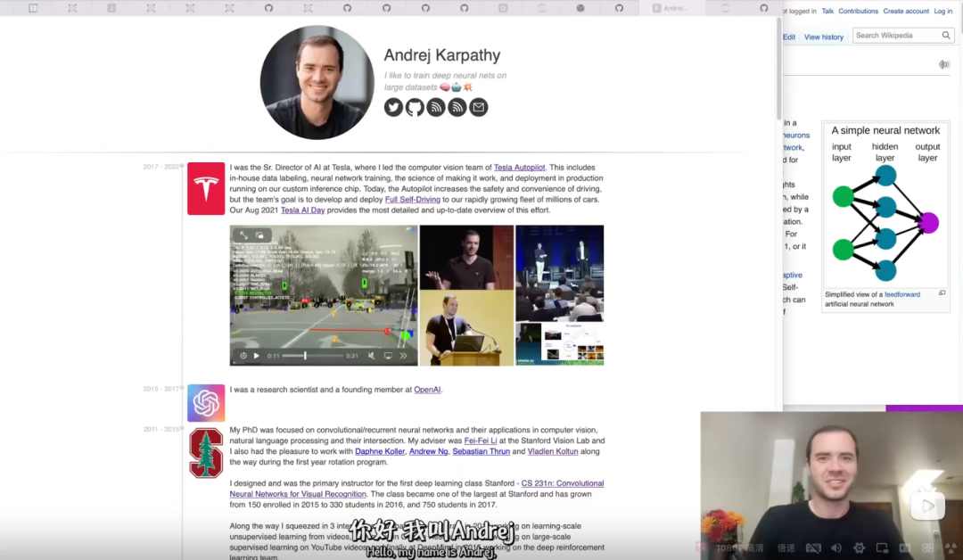Play the embedded Autopilot video

257,356
